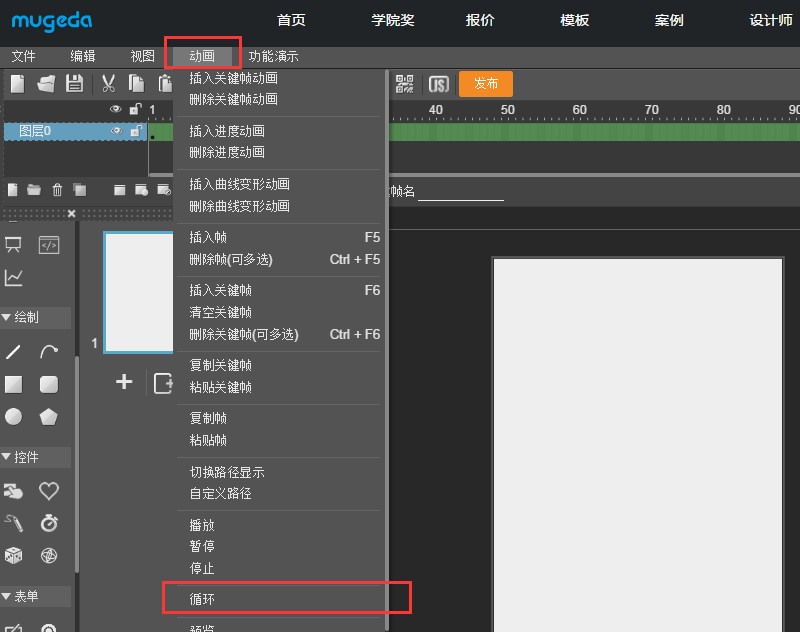This screenshot has width=800, height=632.
Task: Select the rectangle shape tool
Action: [14, 383]
